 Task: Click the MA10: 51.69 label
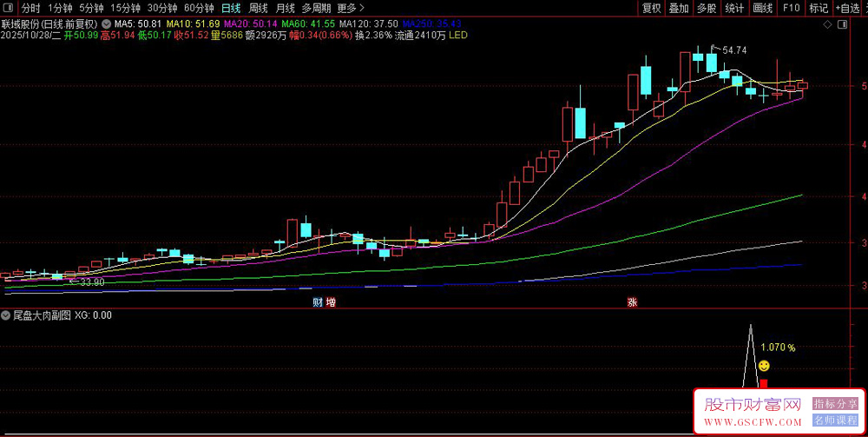[x=194, y=24]
